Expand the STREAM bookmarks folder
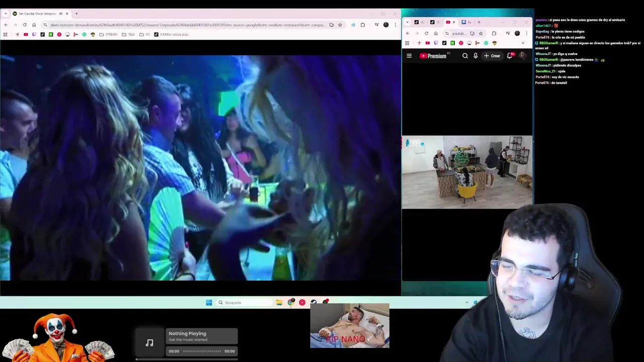644x362 pixels. (108, 34)
